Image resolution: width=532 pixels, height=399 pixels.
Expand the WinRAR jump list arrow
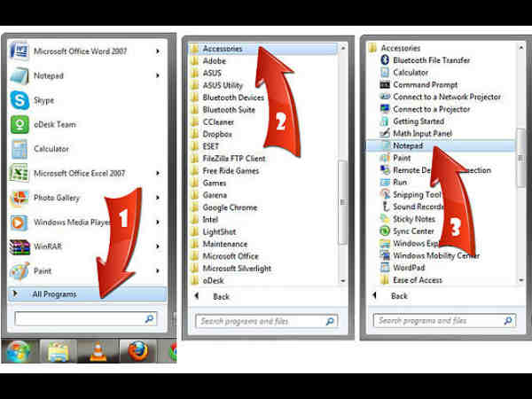tap(158, 246)
